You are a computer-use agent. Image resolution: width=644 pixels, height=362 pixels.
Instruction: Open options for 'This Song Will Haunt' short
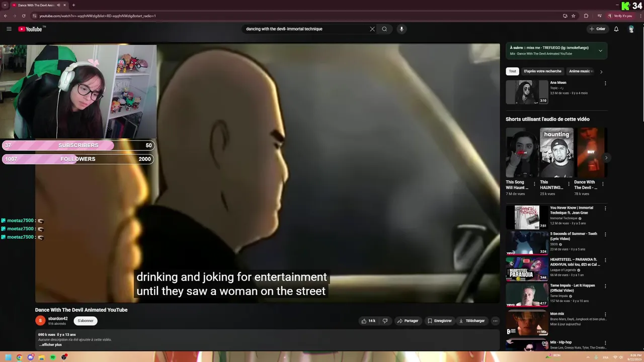(x=534, y=185)
